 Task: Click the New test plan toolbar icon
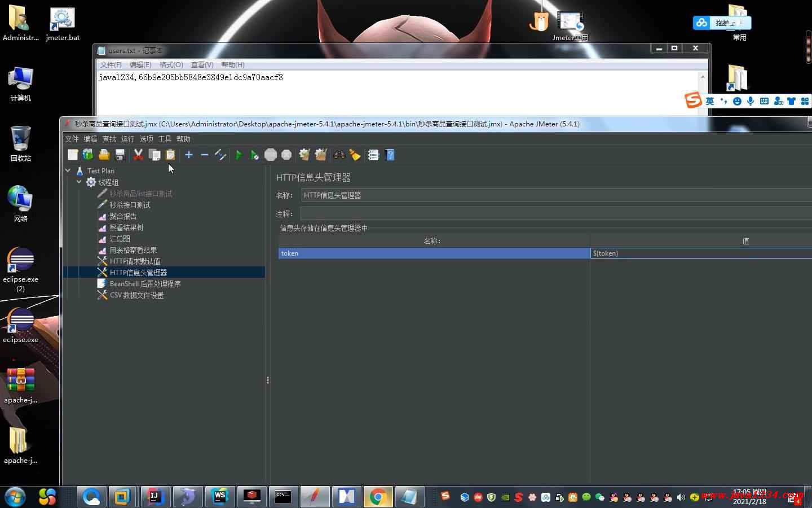point(73,155)
